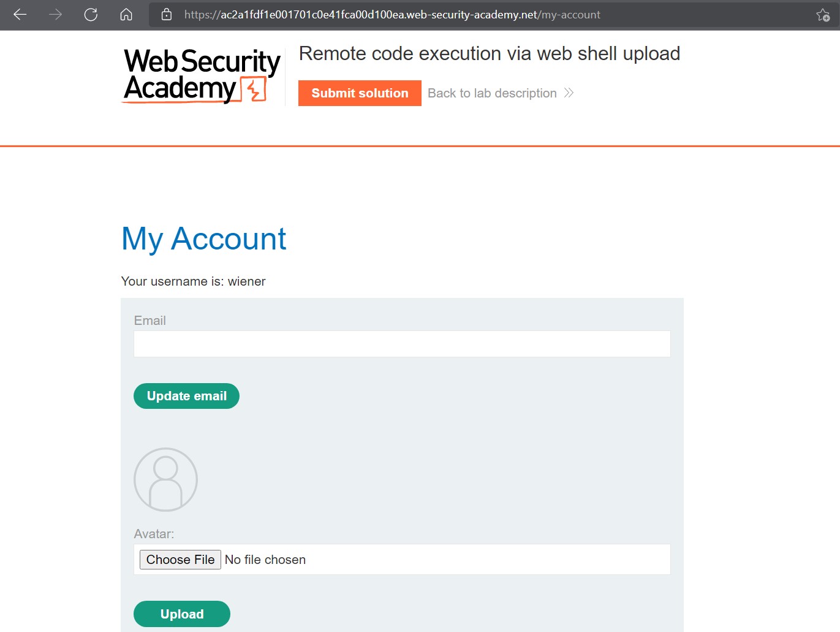Screen dimensions: 840x632
Task: Go back using the browser back arrow
Action: [x=20, y=15]
